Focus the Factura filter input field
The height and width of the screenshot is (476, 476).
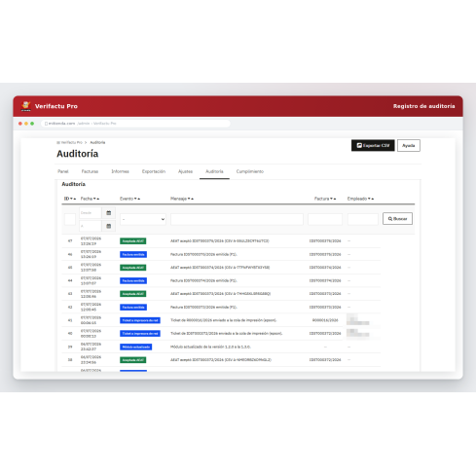tap(325, 219)
